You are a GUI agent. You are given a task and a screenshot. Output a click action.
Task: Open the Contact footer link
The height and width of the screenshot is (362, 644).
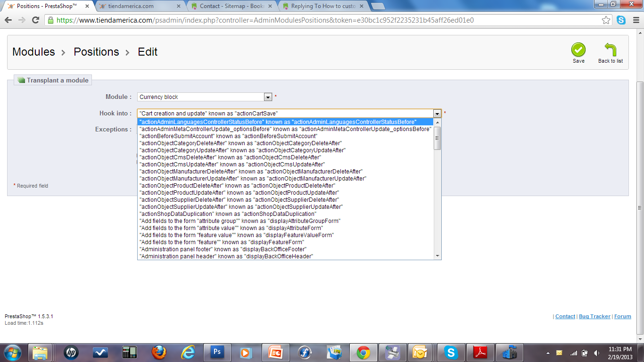click(565, 317)
